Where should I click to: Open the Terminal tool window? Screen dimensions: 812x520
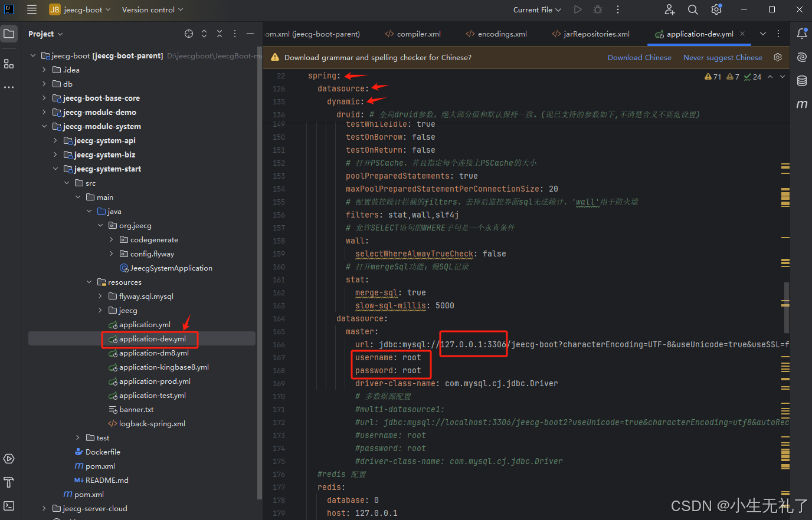point(9,506)
